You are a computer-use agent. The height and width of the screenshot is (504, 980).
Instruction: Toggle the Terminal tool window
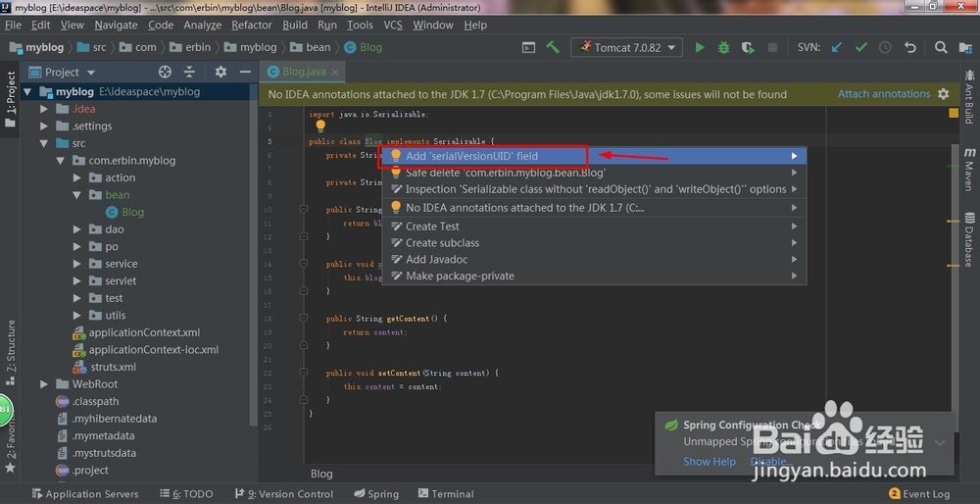[x=446, y=494]
